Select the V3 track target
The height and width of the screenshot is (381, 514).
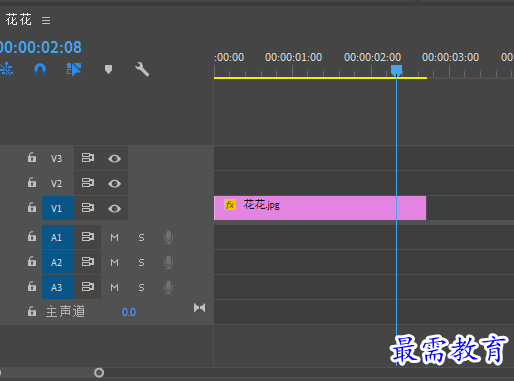pyautogui.click(x=56, y=158)
